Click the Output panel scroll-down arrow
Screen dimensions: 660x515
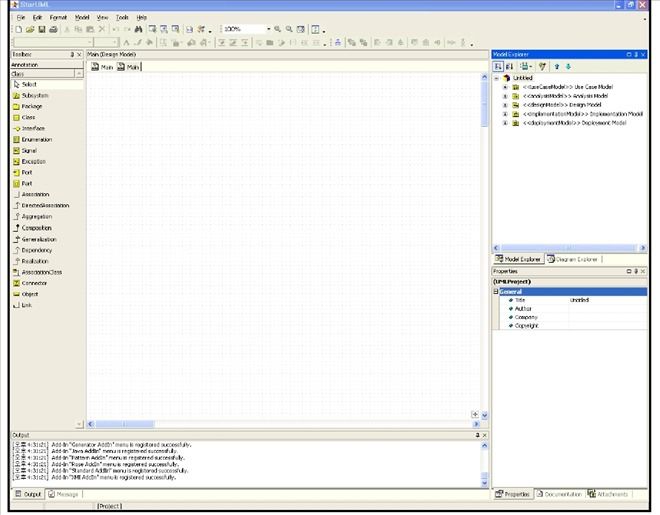[x=484, y=483]
